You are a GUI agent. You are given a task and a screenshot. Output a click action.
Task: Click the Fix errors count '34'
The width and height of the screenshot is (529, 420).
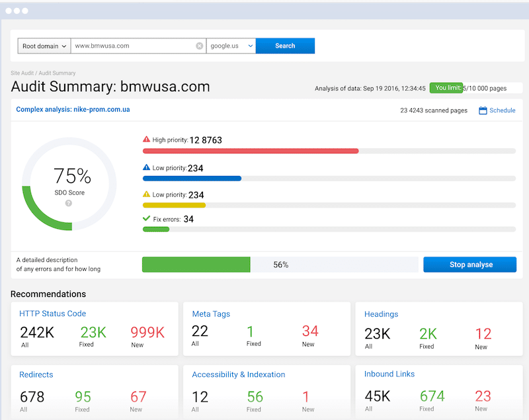pos(188,220)
